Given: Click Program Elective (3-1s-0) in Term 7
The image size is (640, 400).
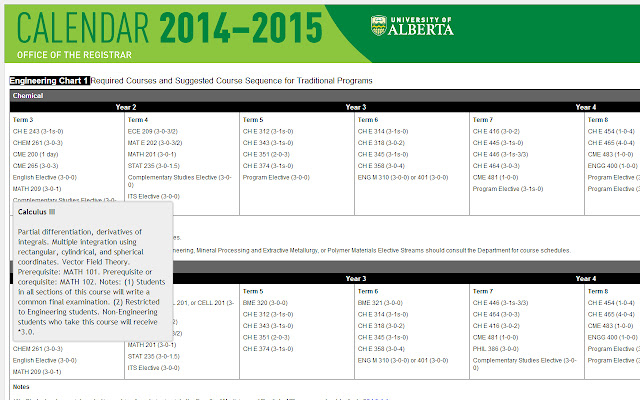Looking at the screenshot, I should pyautogui.click(x=508, y=189).
